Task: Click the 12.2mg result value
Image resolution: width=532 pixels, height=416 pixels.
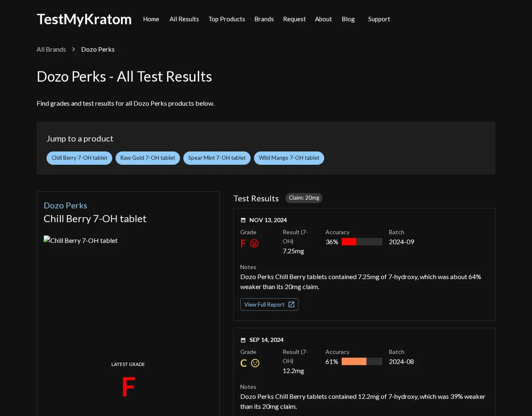Action: (293, 371)
